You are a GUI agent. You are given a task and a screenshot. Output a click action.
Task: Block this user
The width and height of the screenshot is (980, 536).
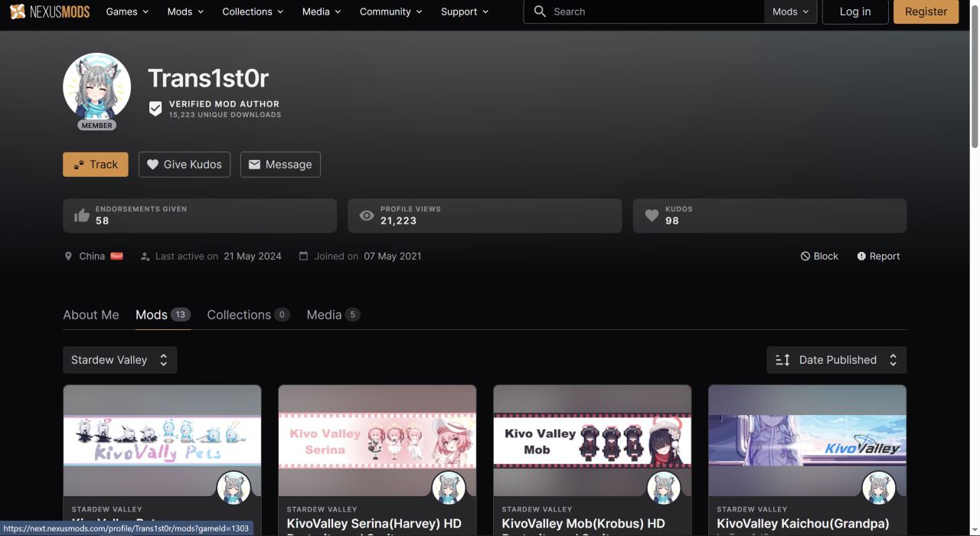pos(819,257)
